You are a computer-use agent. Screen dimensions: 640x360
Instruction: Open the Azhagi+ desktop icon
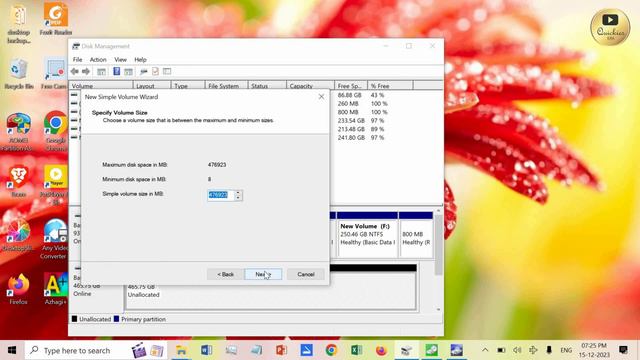point(56,289)
